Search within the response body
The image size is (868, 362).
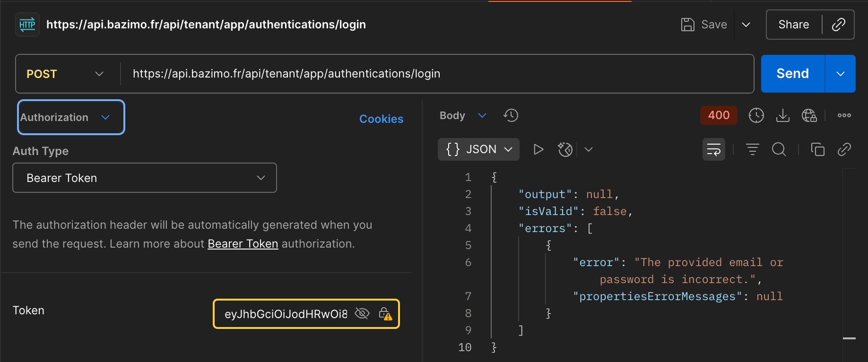(x=779, y=149)
